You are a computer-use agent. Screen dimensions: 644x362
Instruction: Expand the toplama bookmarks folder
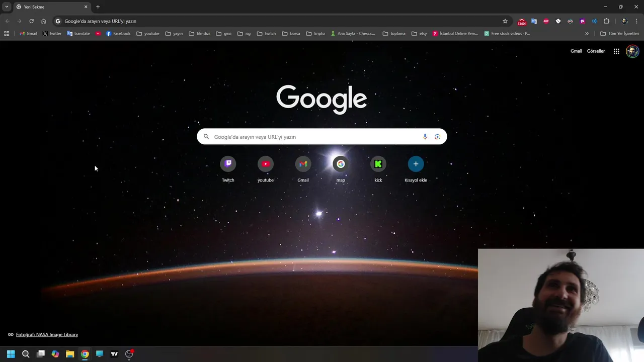click(393, 34)
